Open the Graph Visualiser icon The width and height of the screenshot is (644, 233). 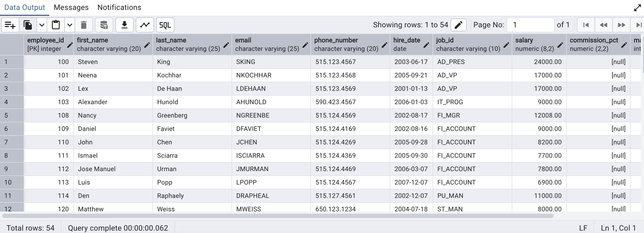click(x=145, y=25)
